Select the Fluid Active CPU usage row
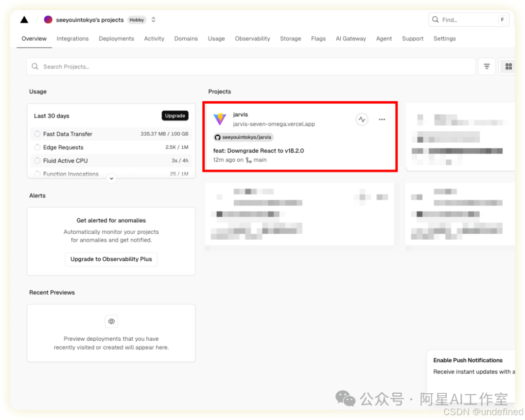Screen dimensions: 525x420 [x=111, y=161]
